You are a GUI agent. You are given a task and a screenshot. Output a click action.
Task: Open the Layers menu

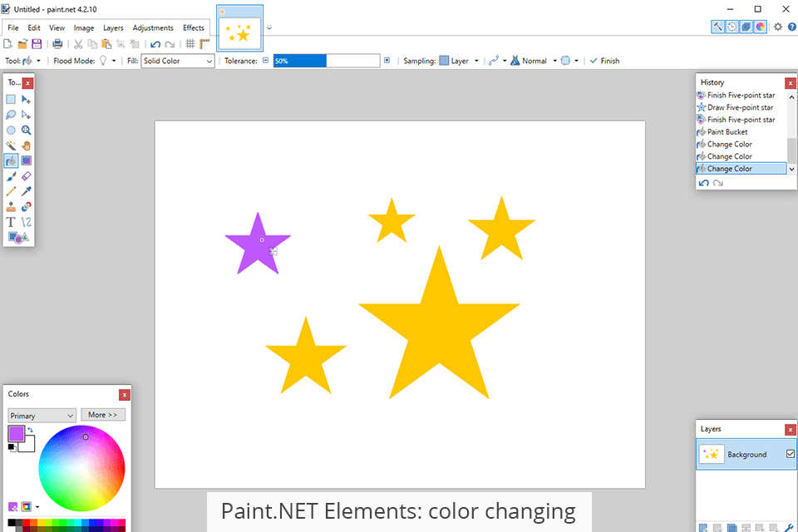(113, 28)
